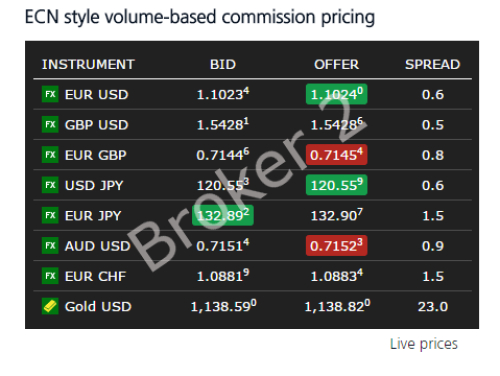Click the FX icon beside USD JPY
The image size is (500, 376).
pos(50,185)
